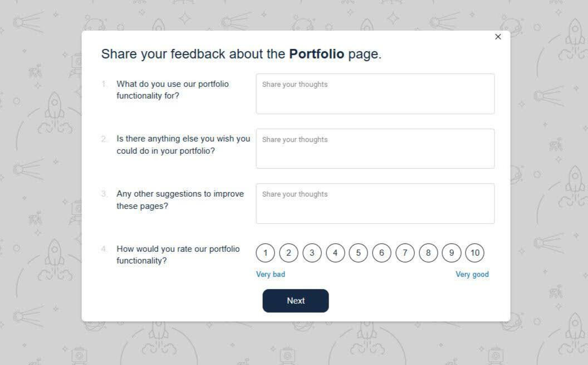Choose rating 9 on the scale
The image size is (588, 365).
point(451,253)
